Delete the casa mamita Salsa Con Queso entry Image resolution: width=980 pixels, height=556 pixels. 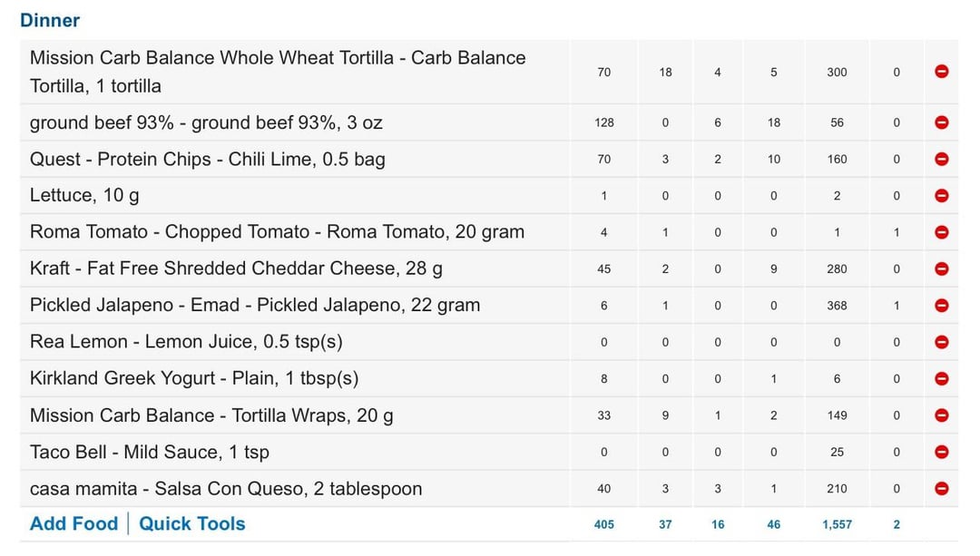pyautogui.click(x=941, y=489)
